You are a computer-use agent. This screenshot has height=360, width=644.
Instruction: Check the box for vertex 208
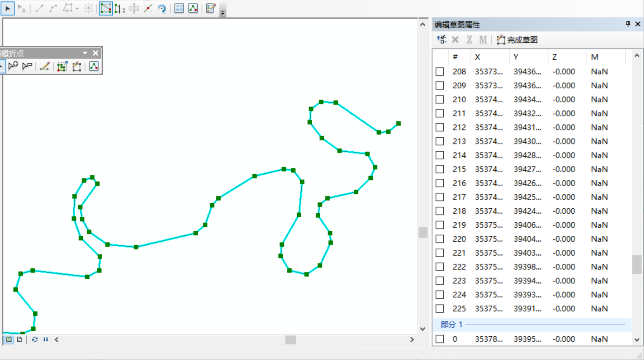440,72
